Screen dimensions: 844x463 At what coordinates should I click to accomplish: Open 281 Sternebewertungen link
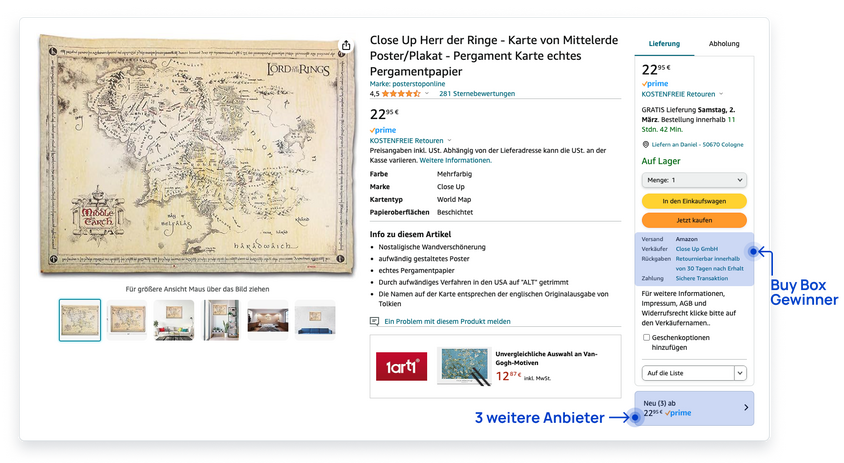point(477,94)
